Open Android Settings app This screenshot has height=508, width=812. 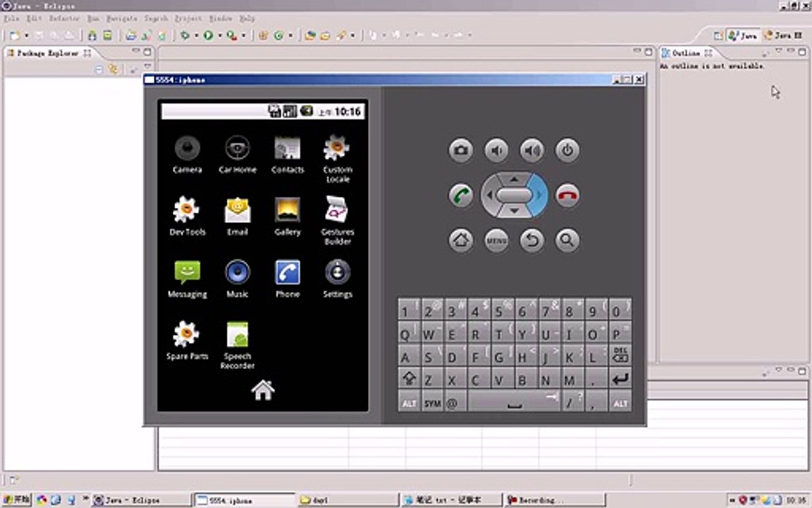[x=338, y=279]
